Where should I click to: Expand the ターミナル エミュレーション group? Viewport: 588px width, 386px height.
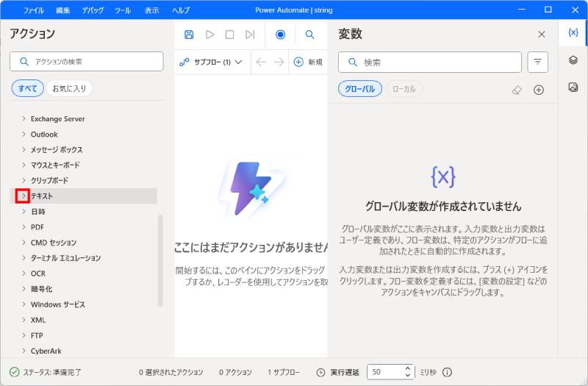click(x=24, y=258)
